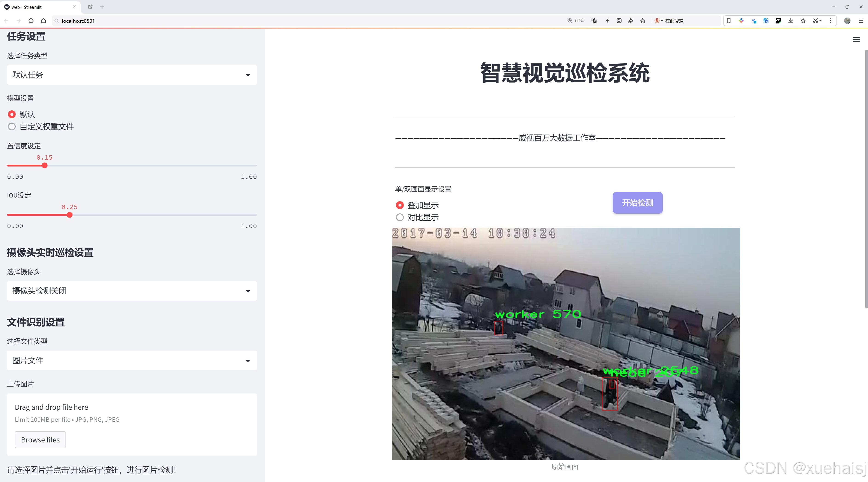Image resolution: width=868 pixels, height=482 pixels.
Task: Open a new browser tab
Action: coord(102,7)
